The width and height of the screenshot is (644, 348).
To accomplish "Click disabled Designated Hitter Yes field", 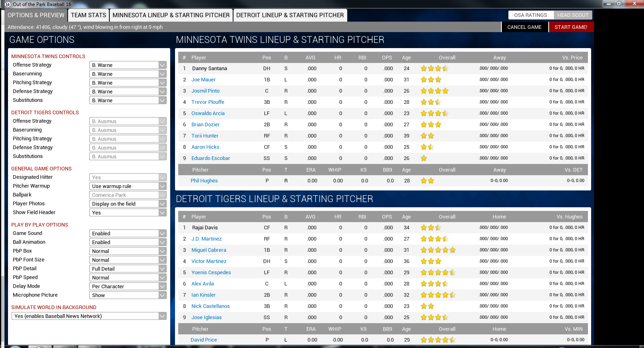I will click(128, 177).
